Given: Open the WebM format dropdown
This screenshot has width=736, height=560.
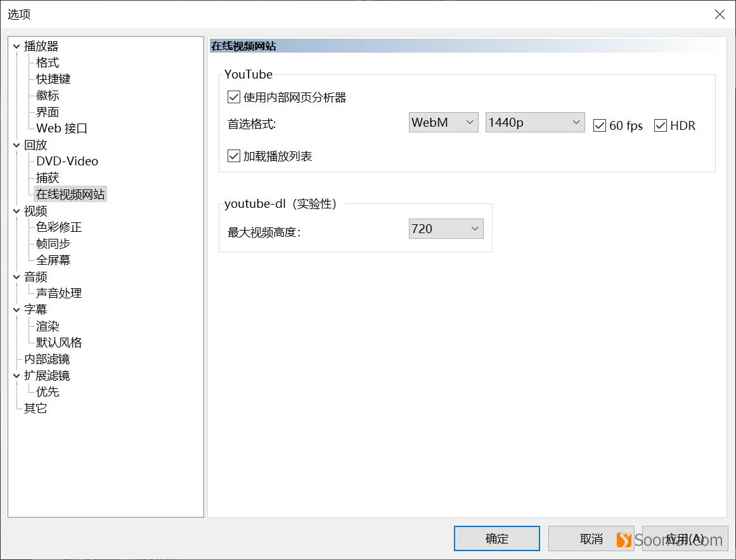Looking at the screenshot, I should (443, 122).
